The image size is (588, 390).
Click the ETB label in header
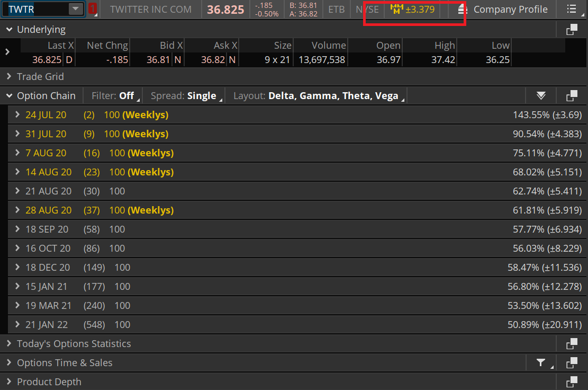(337, 10)
